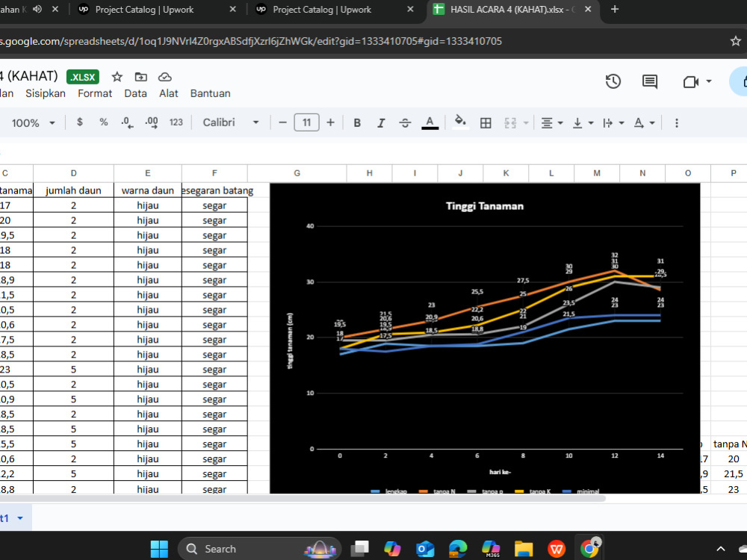Open the text color picker
The image size is (747, 560).
pyautogui.click(x=430, y=123)
